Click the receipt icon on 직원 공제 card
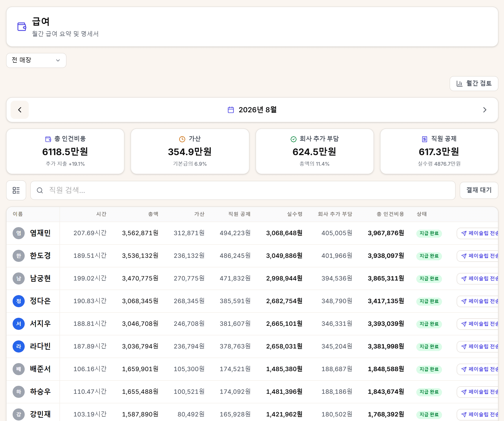This screenshot has height=421, width=504. tap(425, 139)
